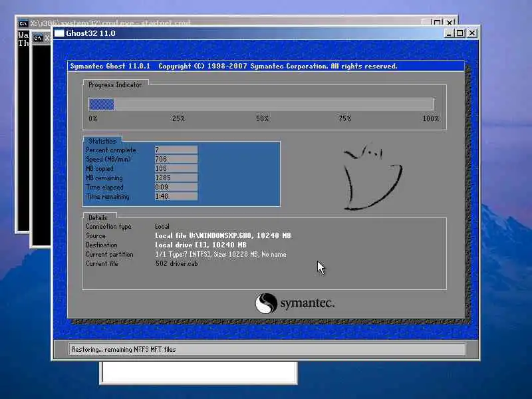Image resolution: width=532 pixels, height=399 pixels.
Task: Click the Time elapsed value 0:09
Action: (176, 187)
